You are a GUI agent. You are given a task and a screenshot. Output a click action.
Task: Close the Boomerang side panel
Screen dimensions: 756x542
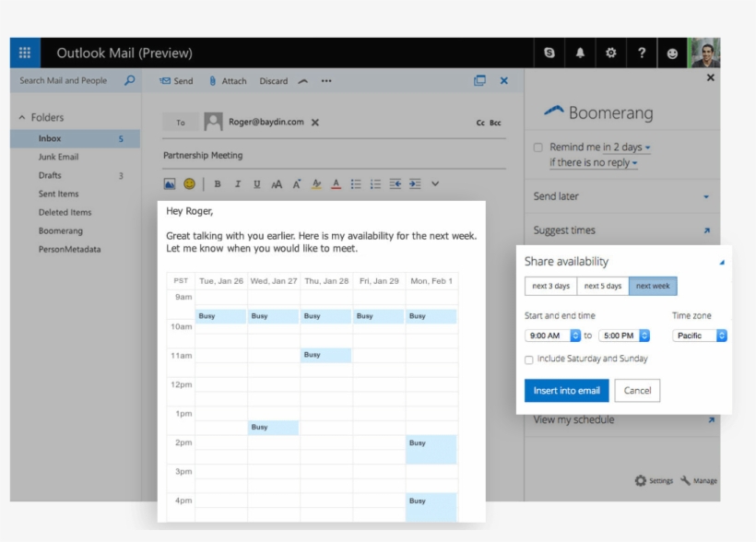point(710,77)
